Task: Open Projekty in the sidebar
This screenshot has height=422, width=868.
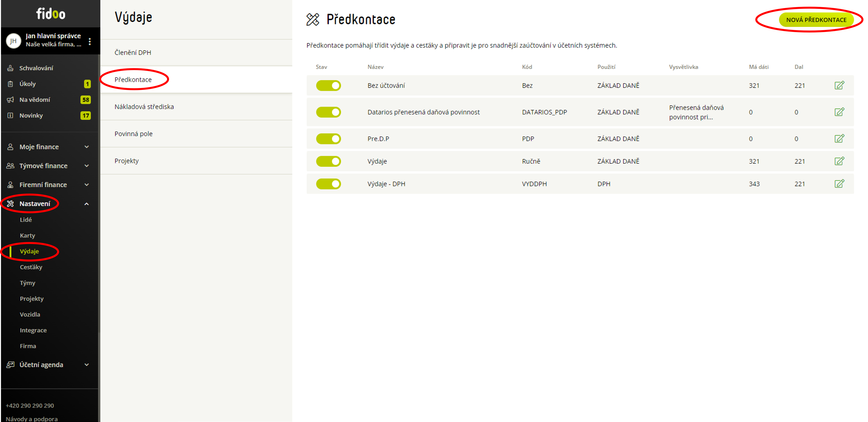Action: pyautogui.click(x=32, y=299)
